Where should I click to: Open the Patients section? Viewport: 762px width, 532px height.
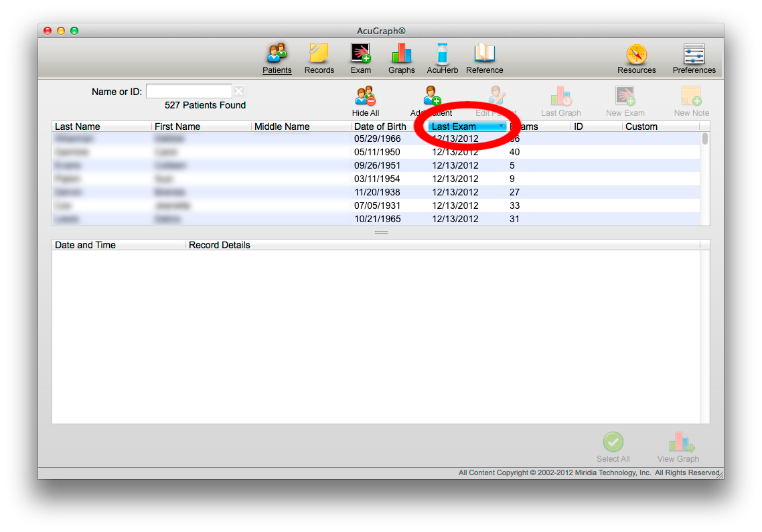[277, 58]
